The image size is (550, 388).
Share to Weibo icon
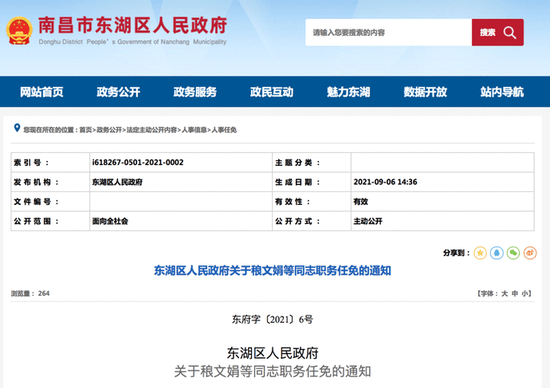[530, 253]
